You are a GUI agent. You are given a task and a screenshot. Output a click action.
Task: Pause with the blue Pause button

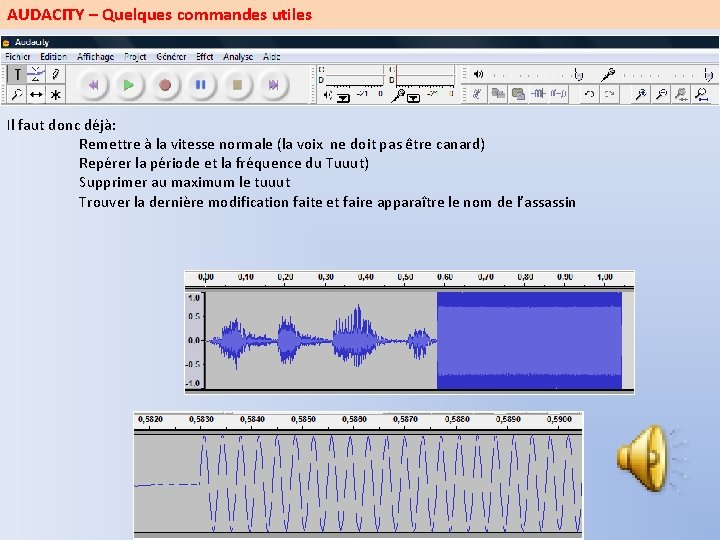click(201, 85)
